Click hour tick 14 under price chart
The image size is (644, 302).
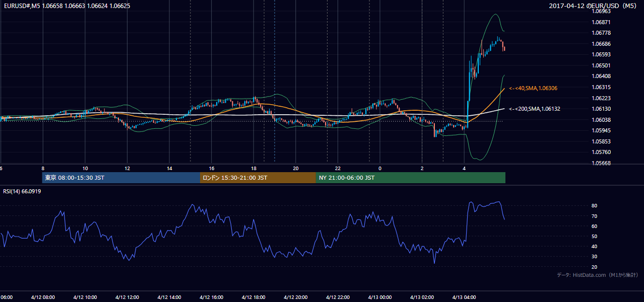point(169,168)
